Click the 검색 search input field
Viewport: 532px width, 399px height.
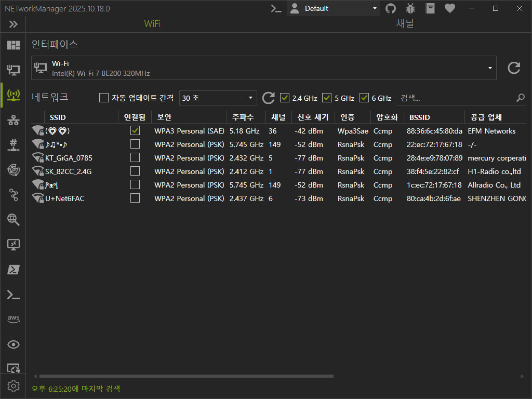[456, 98]
